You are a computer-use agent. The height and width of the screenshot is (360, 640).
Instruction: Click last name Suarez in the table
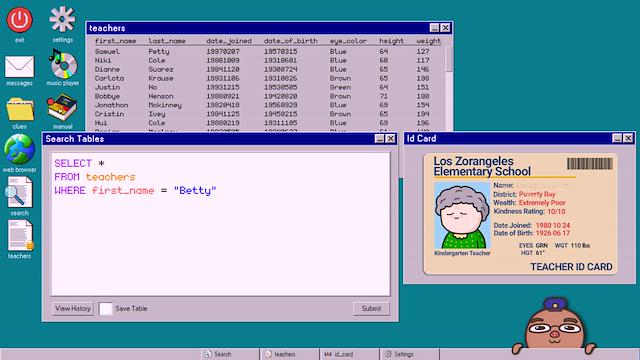pos(161,69)
